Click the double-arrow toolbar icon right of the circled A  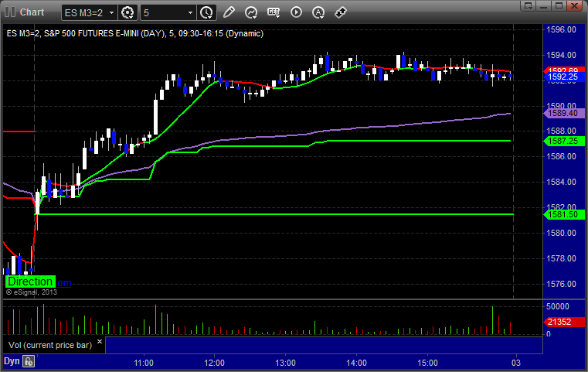point(341,12)
